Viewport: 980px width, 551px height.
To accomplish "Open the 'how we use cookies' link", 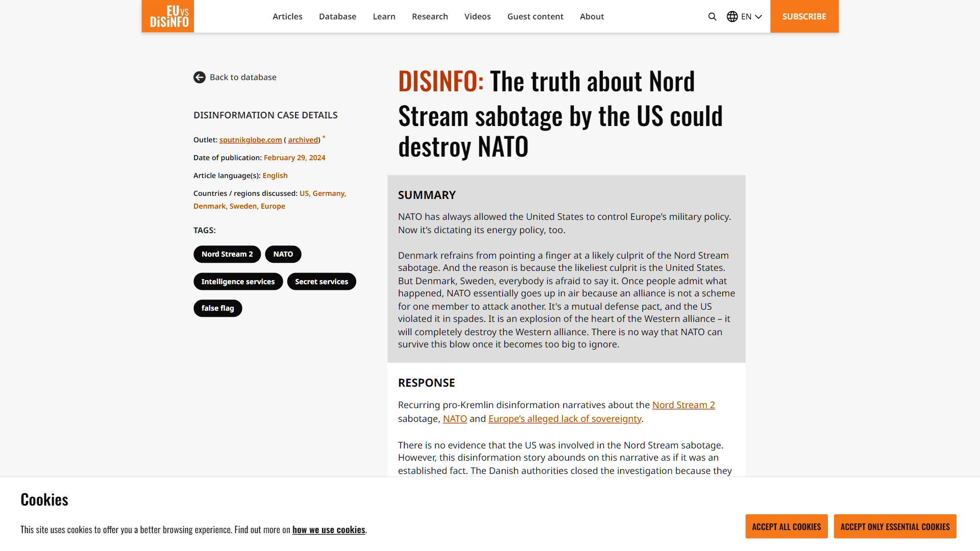I will (329, 530).
